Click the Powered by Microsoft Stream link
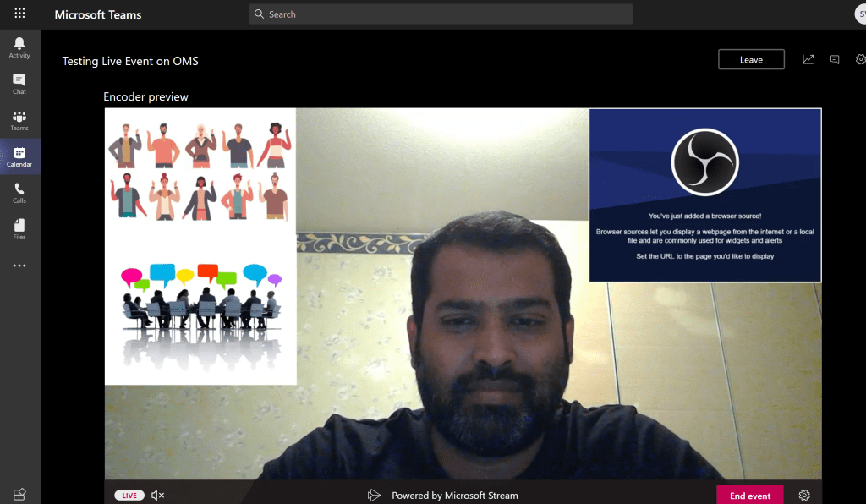The width and height of the screenshot is (866, 504). click(x=454, y=496)
